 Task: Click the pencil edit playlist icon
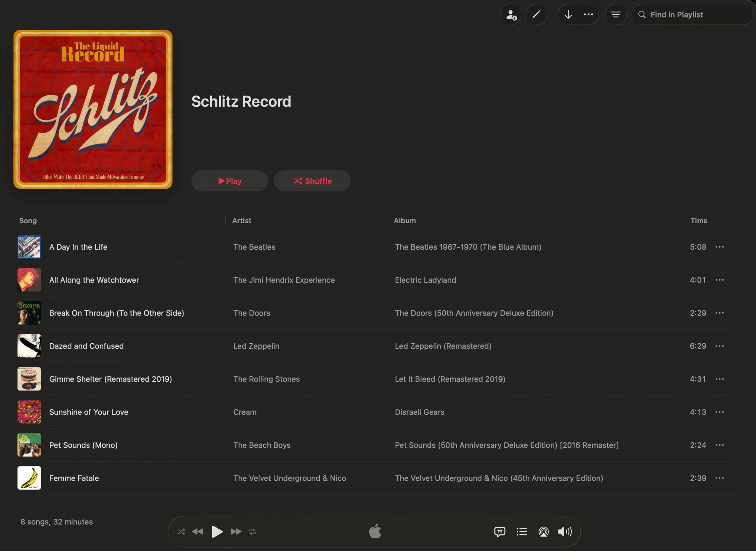[x=536, y=15]
